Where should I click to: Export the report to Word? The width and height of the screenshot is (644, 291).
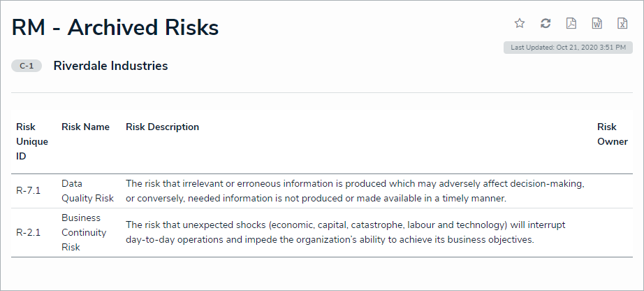[597, 23]
